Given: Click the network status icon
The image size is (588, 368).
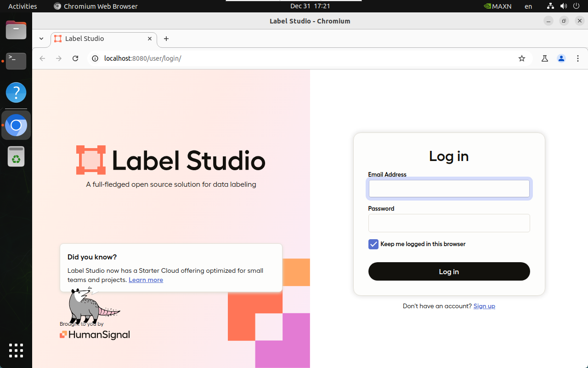Looking at the screenshot, I should (x=551, y=6).
